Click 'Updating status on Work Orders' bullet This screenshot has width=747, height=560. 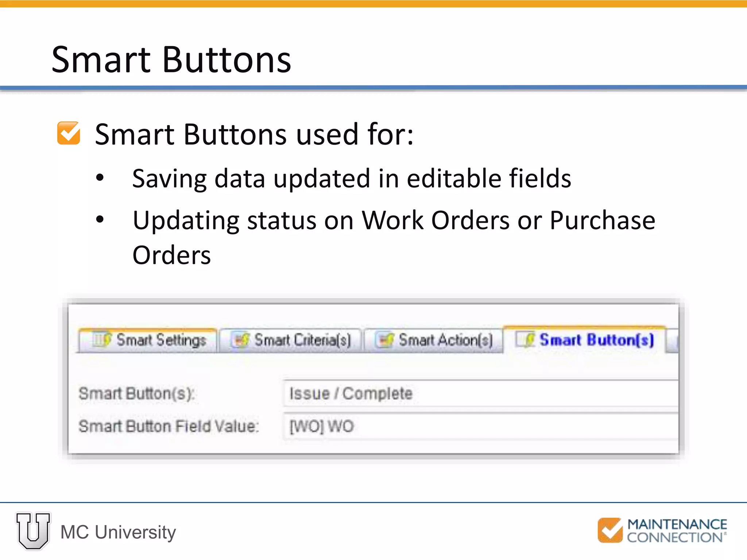point(394,237)
